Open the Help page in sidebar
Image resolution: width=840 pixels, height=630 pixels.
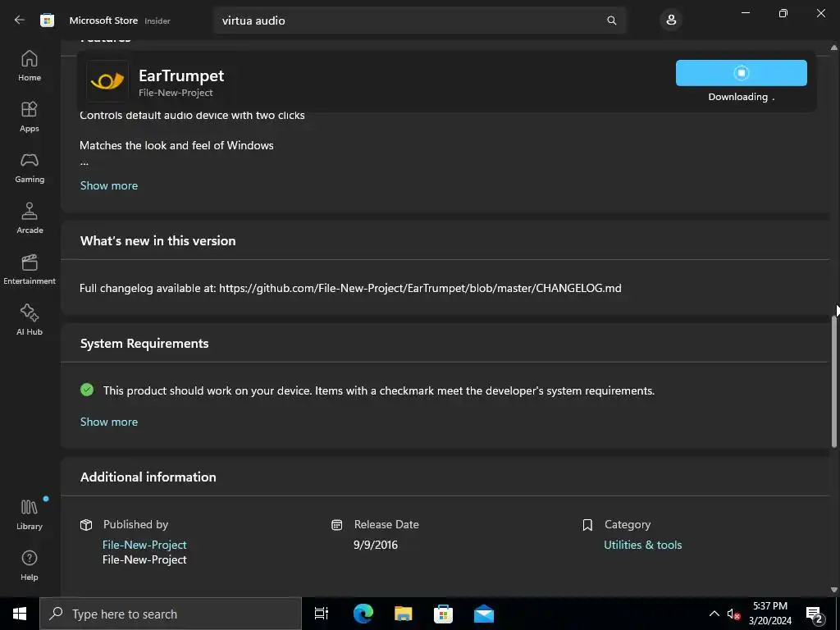point(30,565)
